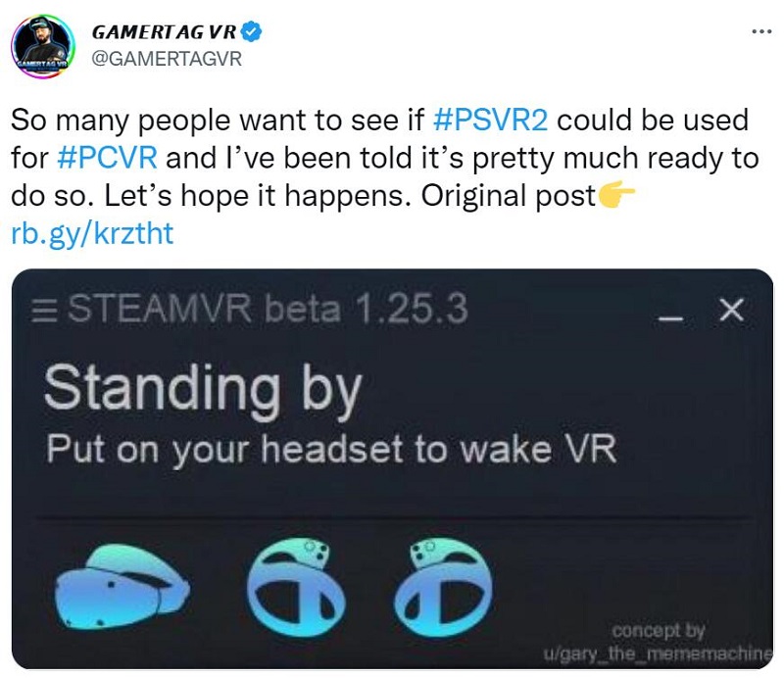Open the embedded SteamVR concept image
The image size is (784, 678).
coord(392,468)
